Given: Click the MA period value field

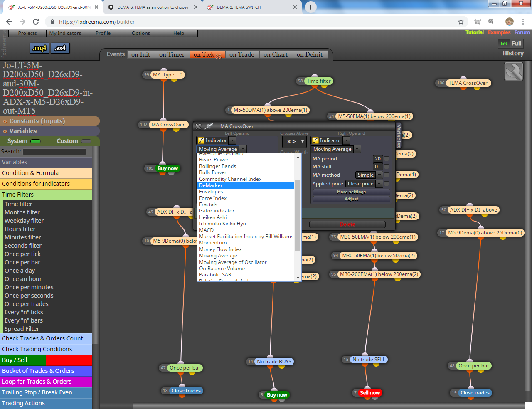Looking at the screenshot, I should [x=377, y=159].
